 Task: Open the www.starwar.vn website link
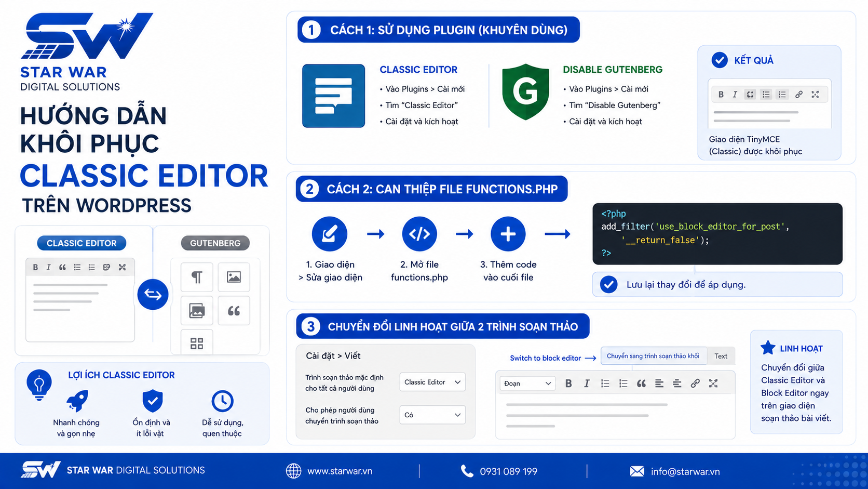tap(340, 471)
